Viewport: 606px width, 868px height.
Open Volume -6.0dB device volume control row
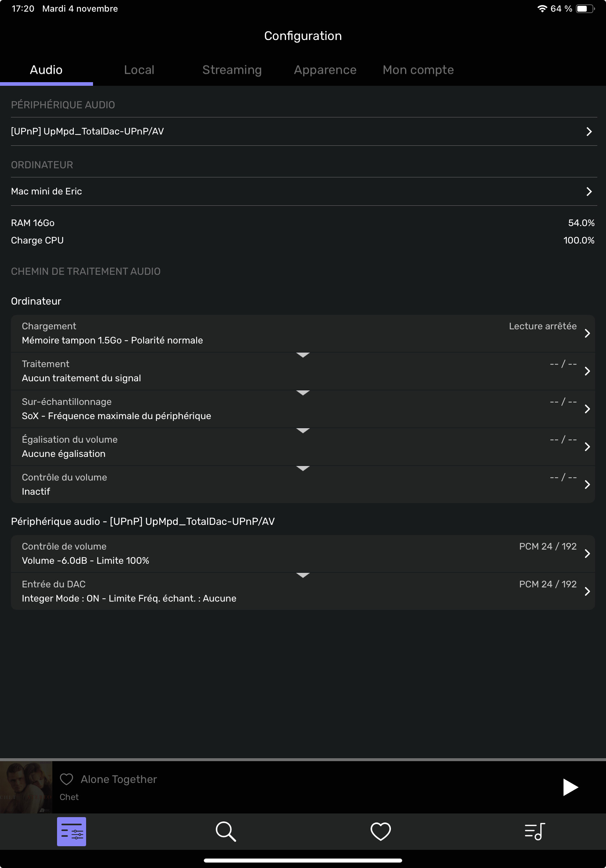tap(303, 554)
